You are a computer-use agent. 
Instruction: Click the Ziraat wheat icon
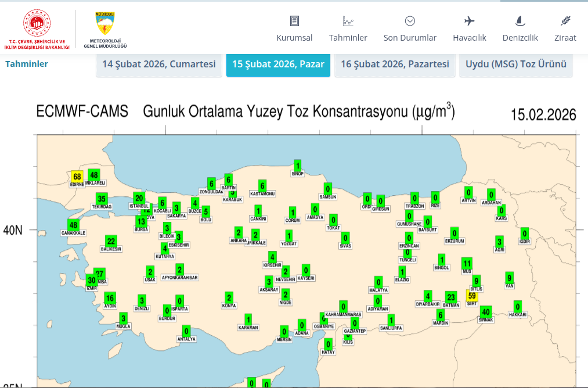pos(565,21)
